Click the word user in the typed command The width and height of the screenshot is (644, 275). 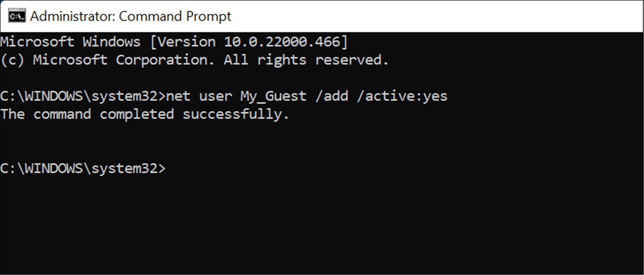(215, 96)
